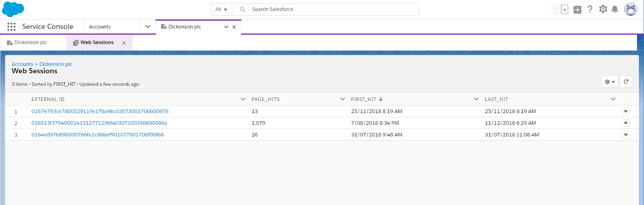
Task: Open record 0164ed97b89b000766fe1c8bbef901077001706f00fb8
Action: click(98, 134)
